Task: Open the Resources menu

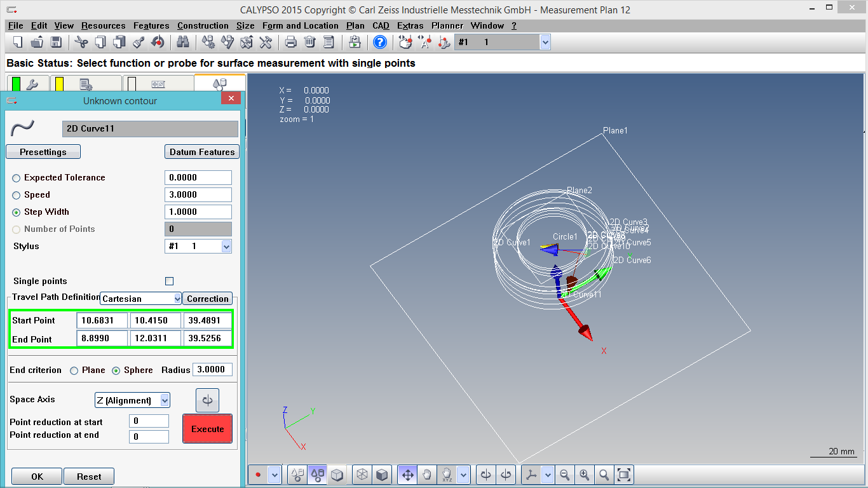Action: (104, 25)
